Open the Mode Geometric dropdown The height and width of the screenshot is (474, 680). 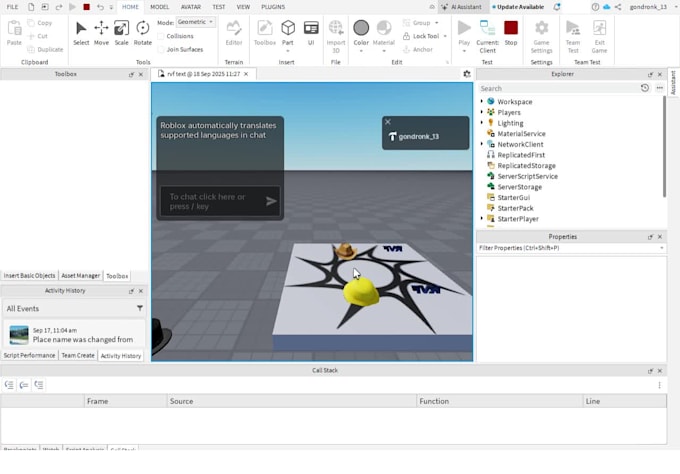pos(196,22)
